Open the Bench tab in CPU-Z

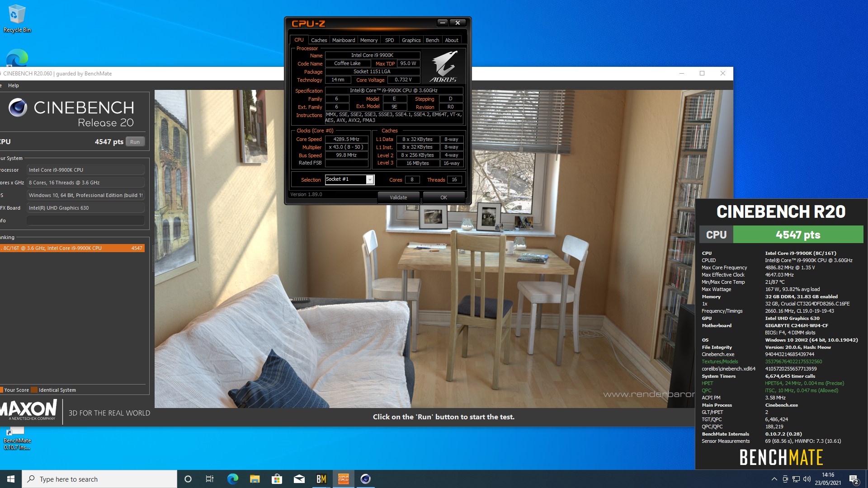tap(432, 40)
